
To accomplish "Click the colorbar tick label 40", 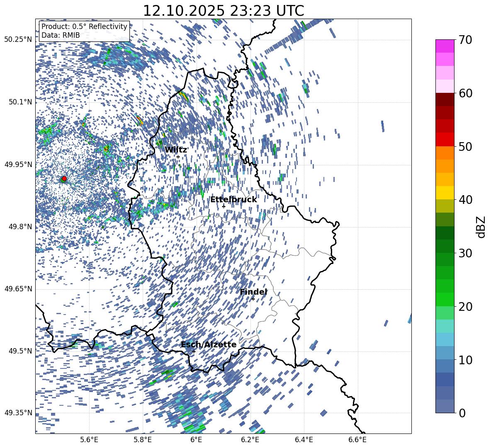I will [x=466, y=200].
